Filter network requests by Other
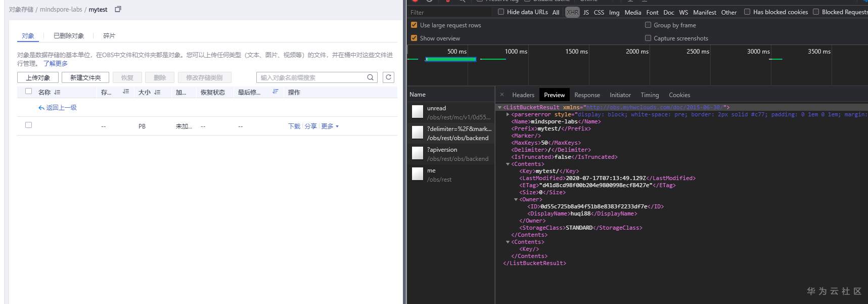The height and width of the screenshot is (304, 868). [x=728, y=12]
